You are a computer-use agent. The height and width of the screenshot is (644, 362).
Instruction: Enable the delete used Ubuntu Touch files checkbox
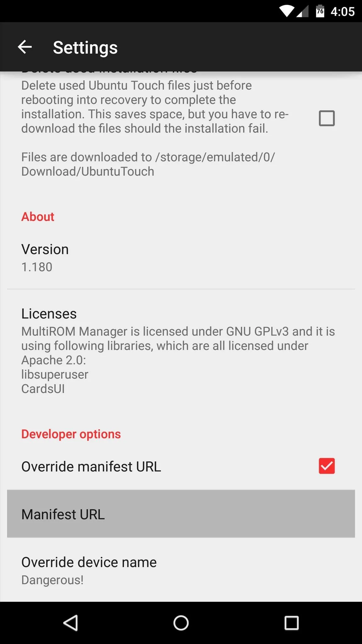click(x=327, y=118)
